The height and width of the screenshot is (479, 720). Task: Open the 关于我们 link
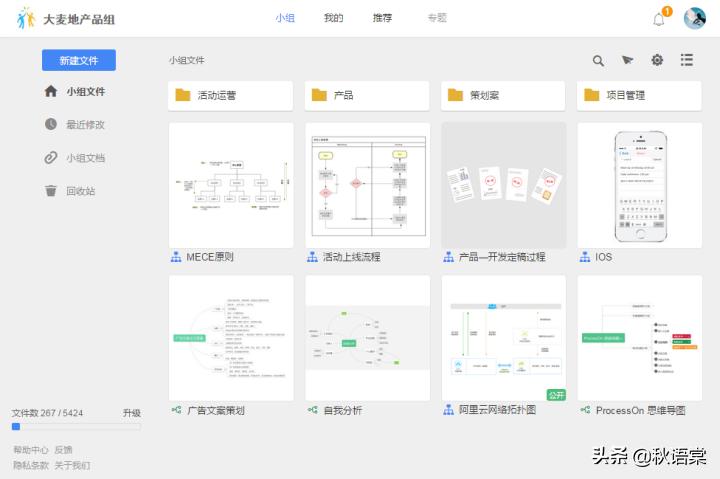(72, 465)
